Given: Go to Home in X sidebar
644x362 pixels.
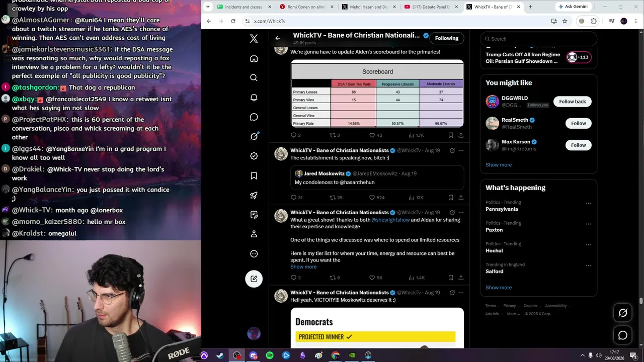Looking at the screenshot, I should [x=254, y=58].
